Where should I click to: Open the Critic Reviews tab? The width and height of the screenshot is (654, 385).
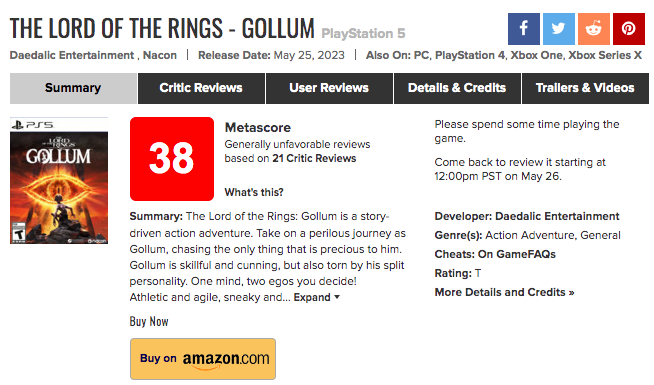(201, 88)
